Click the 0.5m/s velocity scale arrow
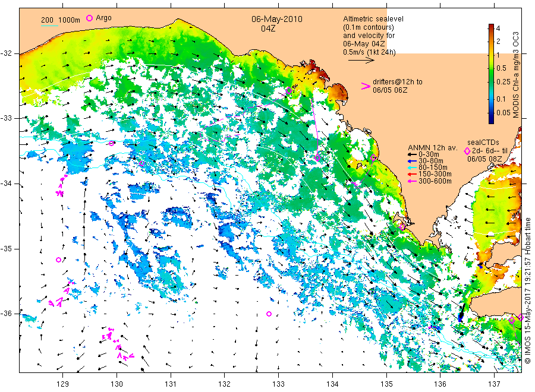535x392 pixels. tap(361, 61)
